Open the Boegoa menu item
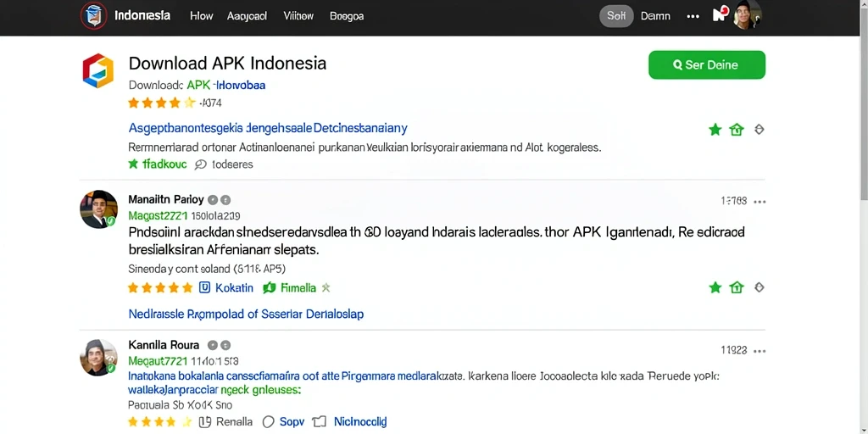The height and width of the screenshot is (434, 868). (x=347, y=16)
